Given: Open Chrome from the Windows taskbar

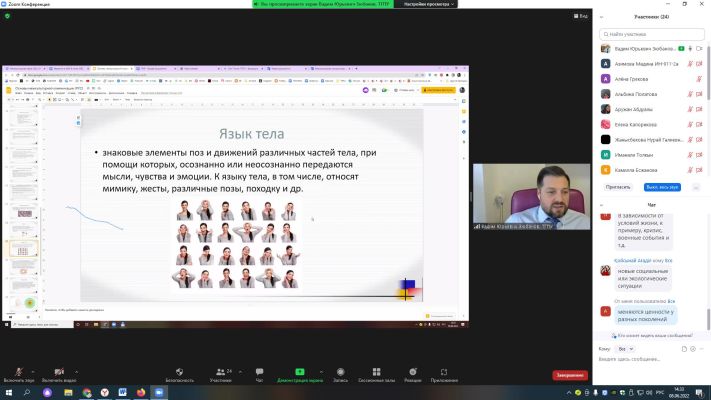Looking at the screenshot, I should point(87,392).
